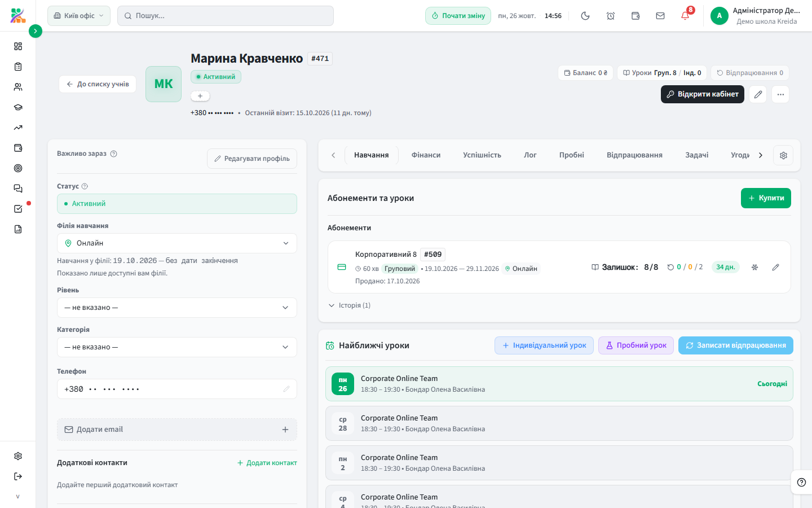This screenshot has width=812, height=508.
Task: Open the target goals sidebar icon
Action: [18, 168]
